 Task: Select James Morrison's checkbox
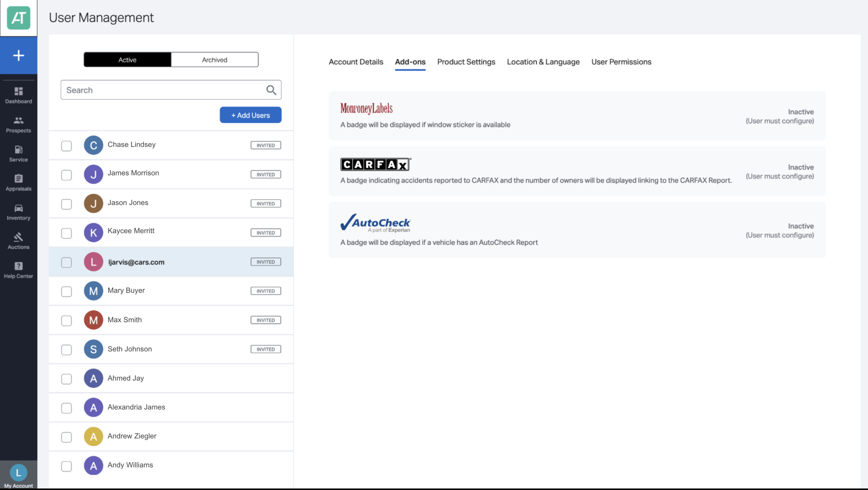pyautogui.click(x=66, y=175)
